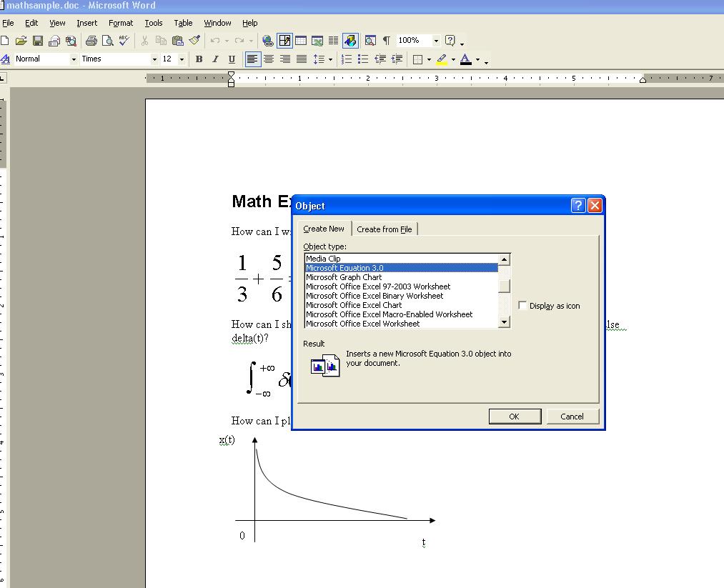
Task: Click Decrease Indent icon
Action: [x=380, y=59]
